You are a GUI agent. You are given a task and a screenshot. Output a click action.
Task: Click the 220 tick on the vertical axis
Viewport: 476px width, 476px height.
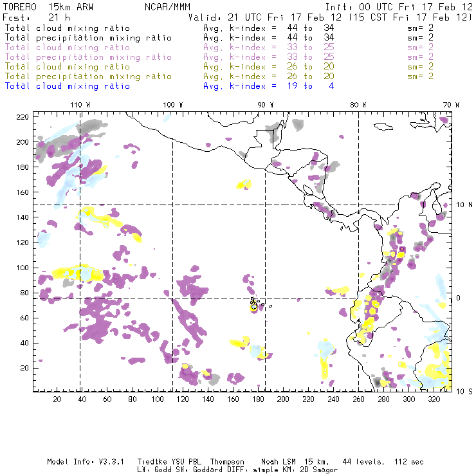pyautogui.click(x=23, y=117)
